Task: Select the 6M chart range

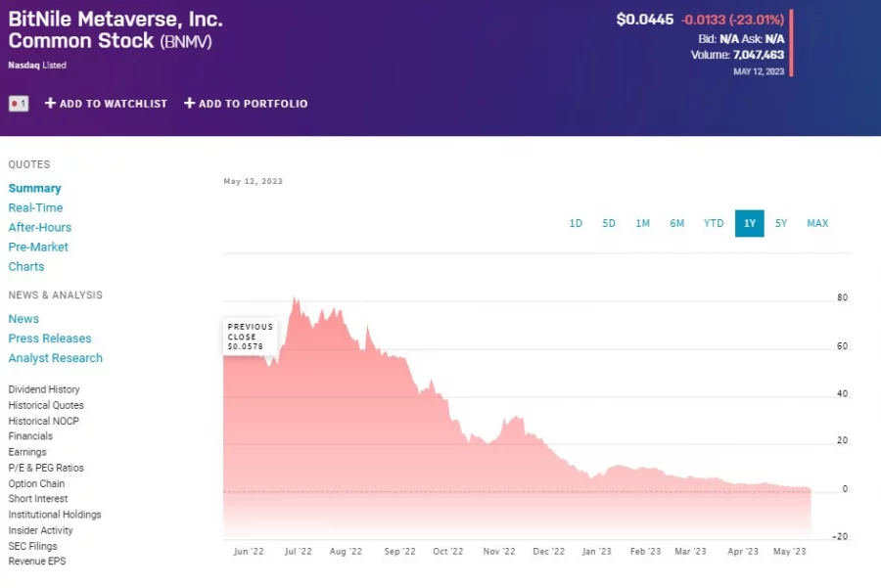Action: coord(676,223)
